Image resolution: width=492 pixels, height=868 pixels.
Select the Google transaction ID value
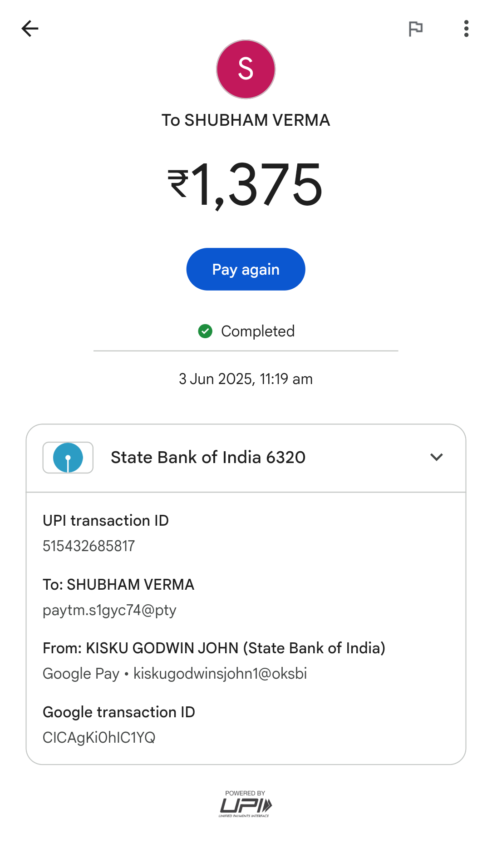click(x=99, y=738)
